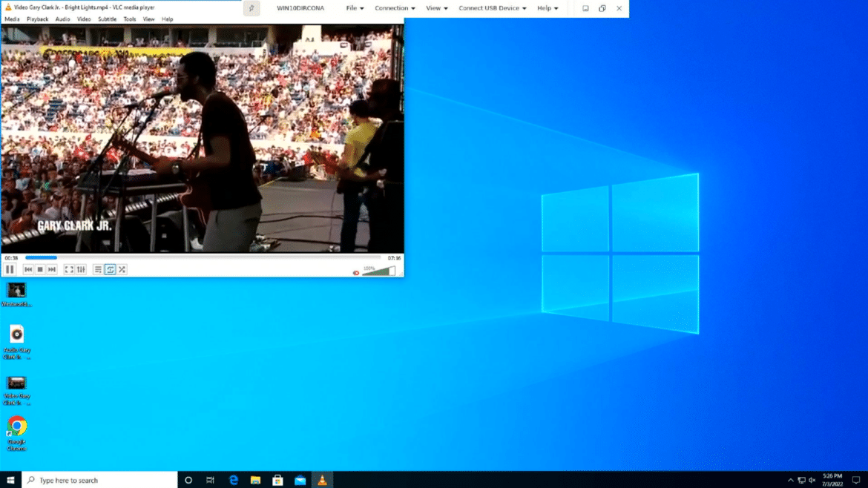
Task: Toggle random shuffle playback
Action: click(x=122, y=269)
